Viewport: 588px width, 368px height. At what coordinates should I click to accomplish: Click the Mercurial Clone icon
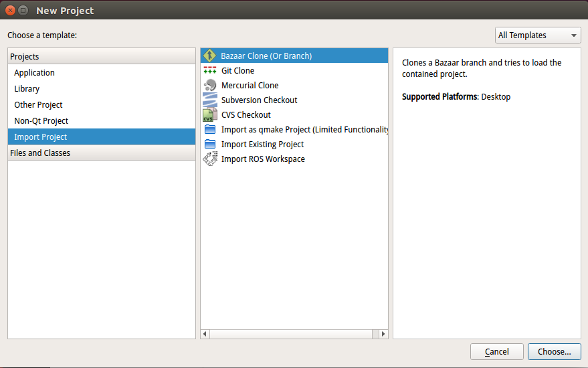(209, 85)
